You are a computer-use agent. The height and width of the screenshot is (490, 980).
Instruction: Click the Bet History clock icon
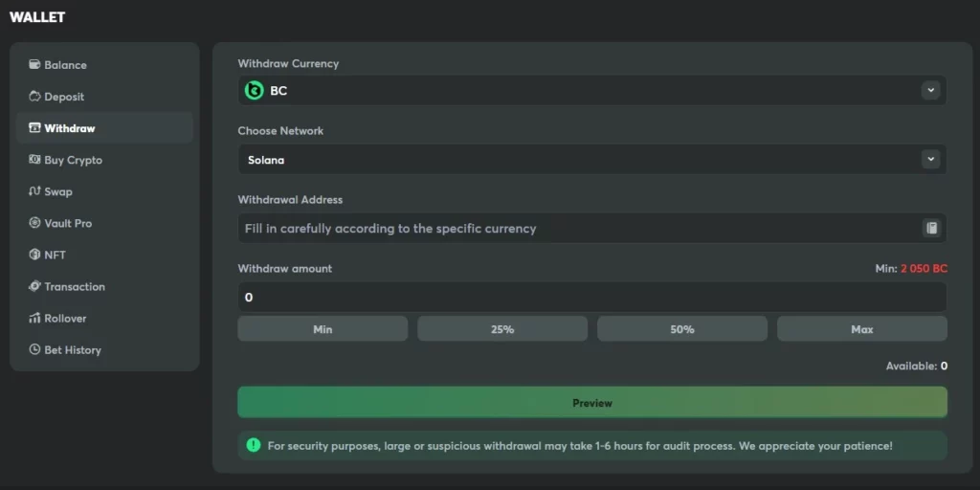pos(35,349)
